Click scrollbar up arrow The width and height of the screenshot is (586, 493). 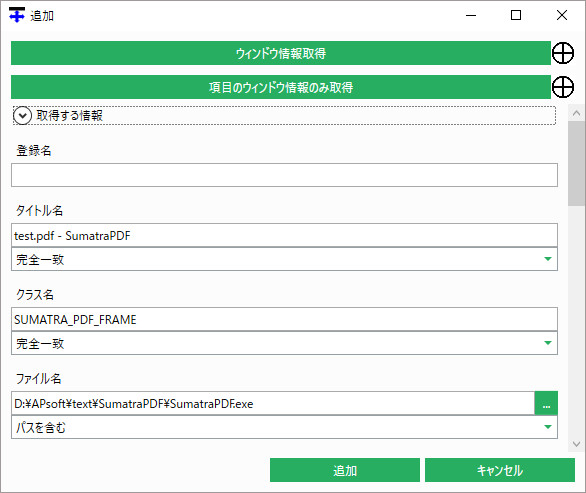576,113
